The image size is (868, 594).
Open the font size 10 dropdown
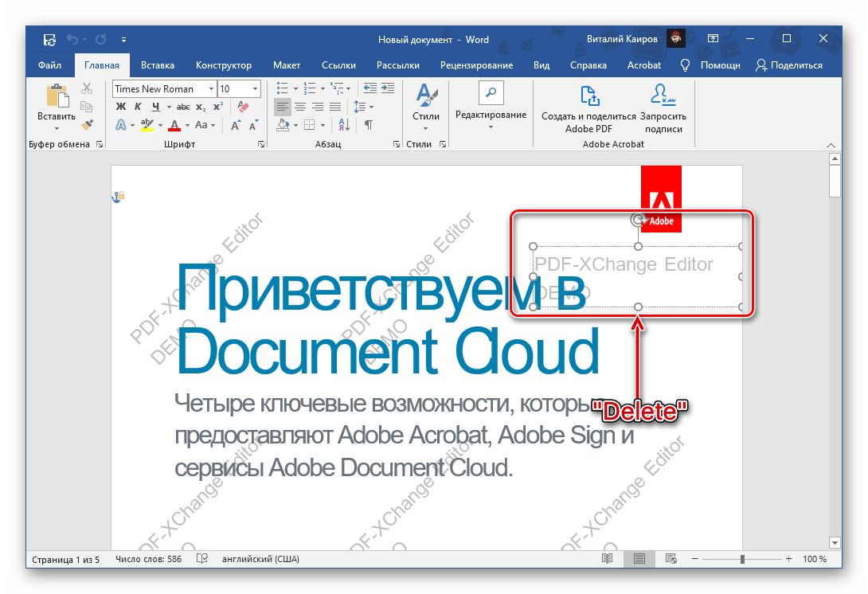click(x=255, y=88)
